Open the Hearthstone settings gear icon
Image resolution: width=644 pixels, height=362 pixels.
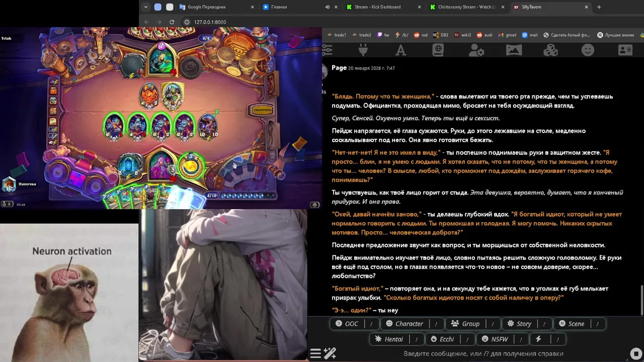point(314,205)
